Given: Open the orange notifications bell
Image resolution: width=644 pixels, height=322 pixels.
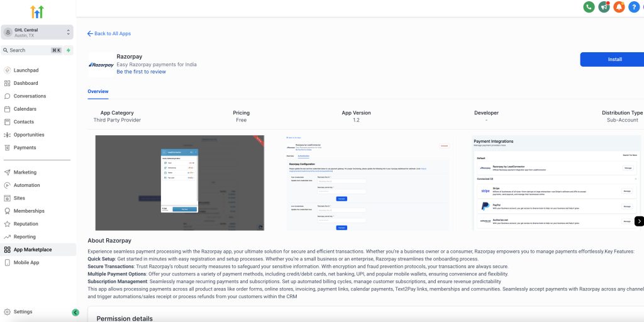Looking at the screenshot, I should (x=619, y=7).
